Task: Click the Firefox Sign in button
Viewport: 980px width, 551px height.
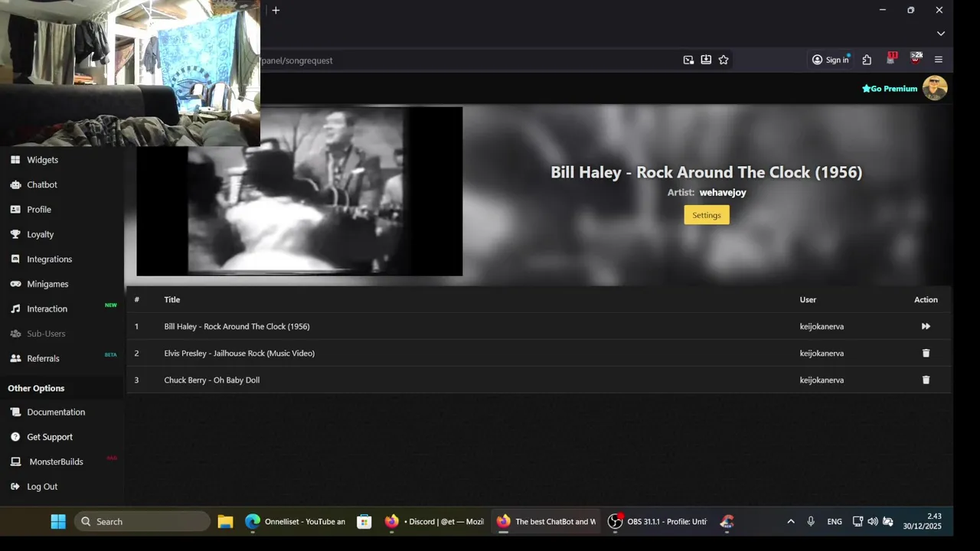Action: click(x=830, y=60)
